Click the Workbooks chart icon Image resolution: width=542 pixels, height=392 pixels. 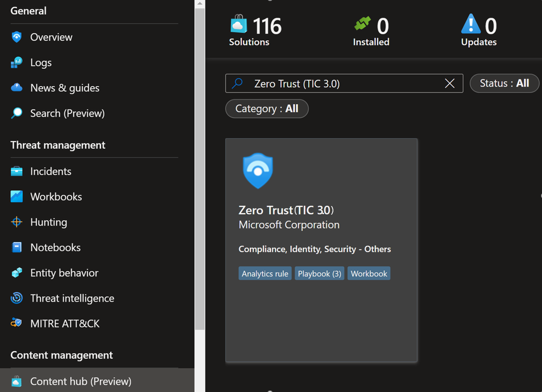pyautogui.click(x=17, y=196)
